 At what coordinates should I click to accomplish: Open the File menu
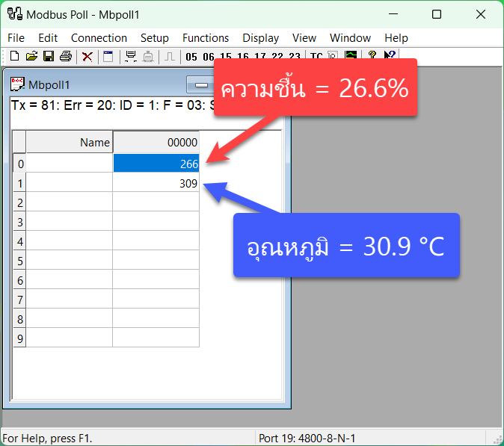(16, 38)
